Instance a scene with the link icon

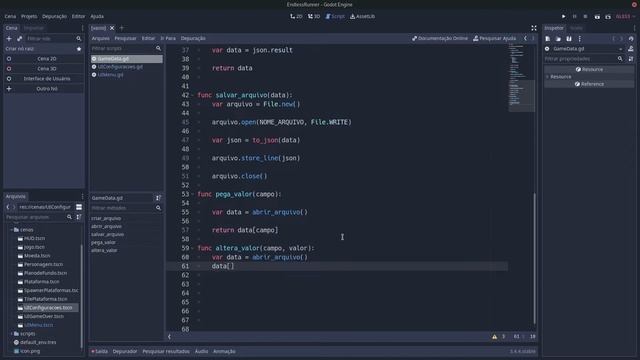pos(20,38)
